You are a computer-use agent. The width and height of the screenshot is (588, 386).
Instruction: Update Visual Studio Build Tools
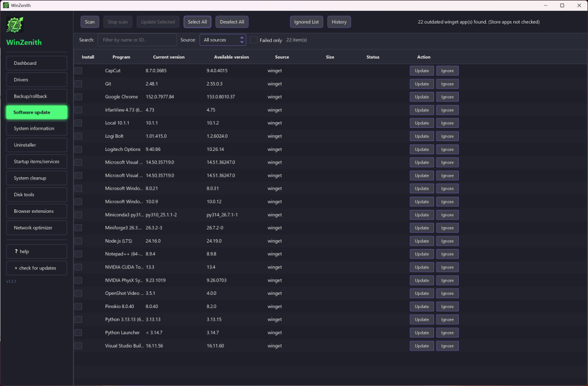click(x=422, y=346)
